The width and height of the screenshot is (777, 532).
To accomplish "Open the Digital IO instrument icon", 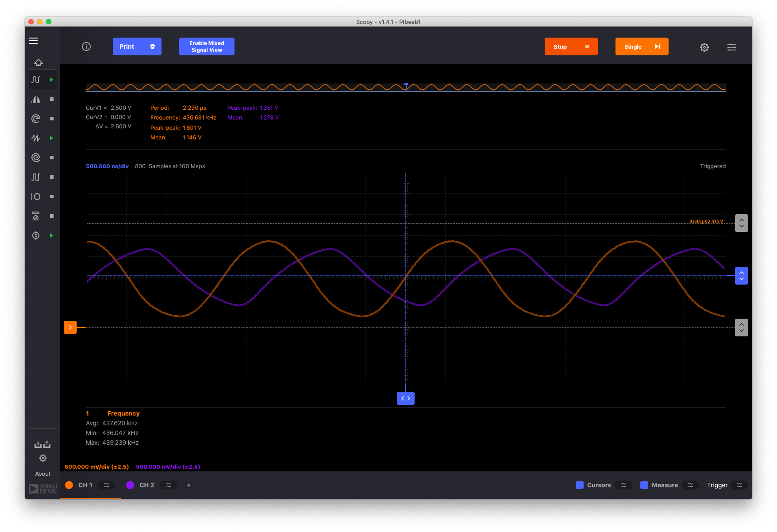I will [x=36, y=197].
